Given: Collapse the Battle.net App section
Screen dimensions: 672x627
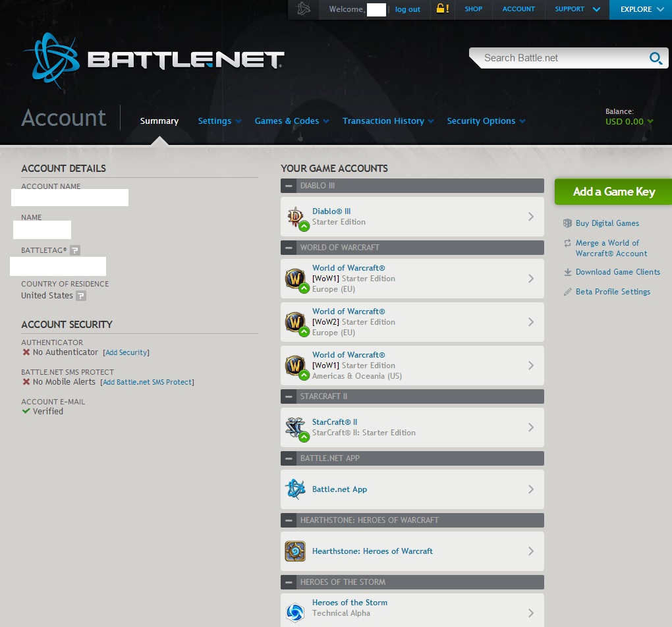Looking at the screenshot, I should click(289, 458).
